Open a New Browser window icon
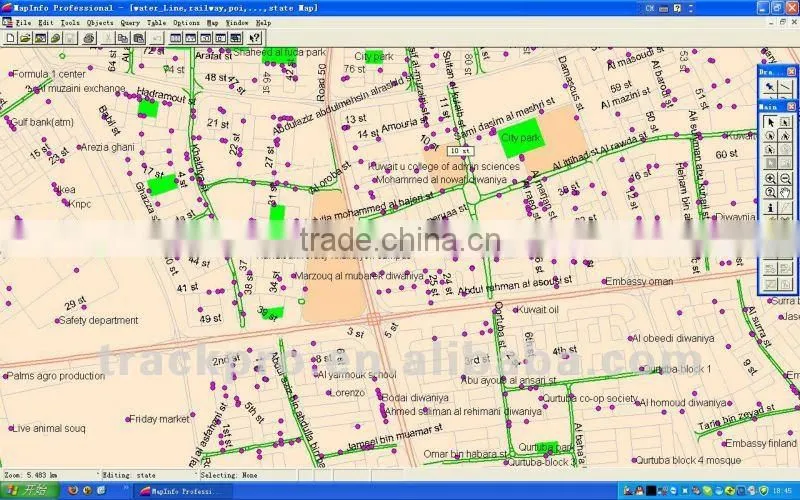This screenshot has width=800, height=500. (x=176, y=38)
